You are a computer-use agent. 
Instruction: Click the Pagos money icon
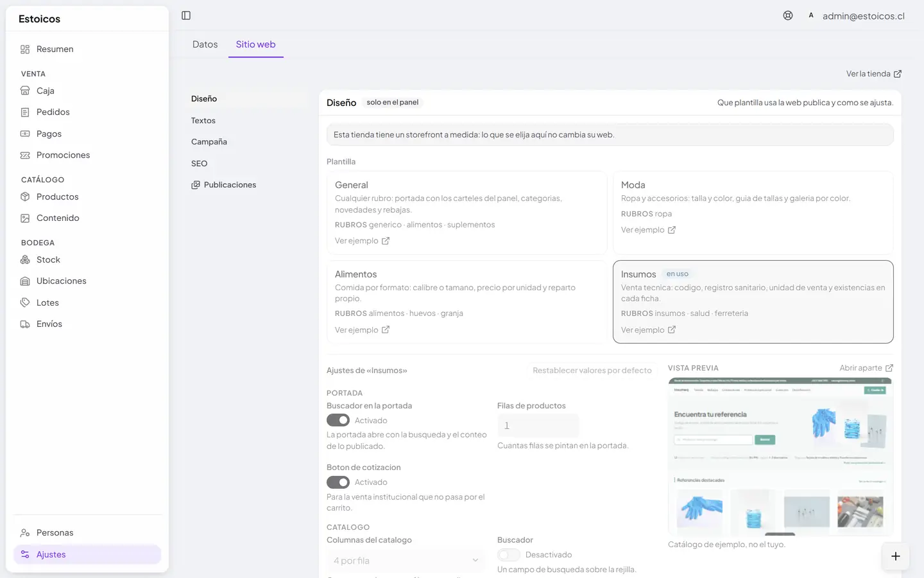point(25,134)
